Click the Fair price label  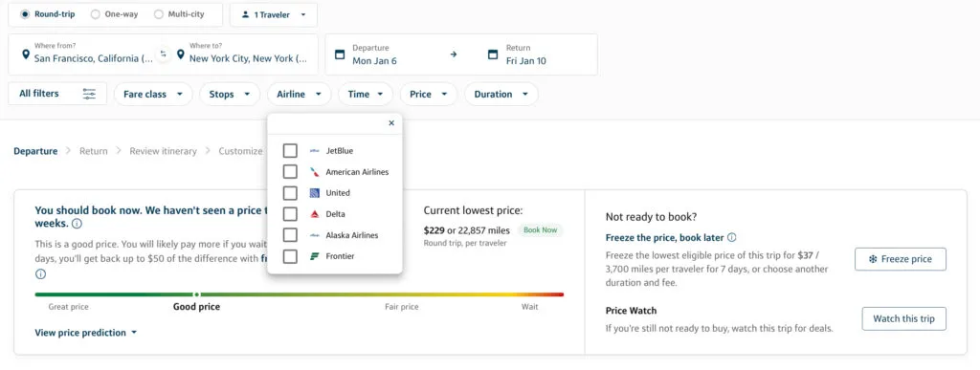(x=401, y=307)
